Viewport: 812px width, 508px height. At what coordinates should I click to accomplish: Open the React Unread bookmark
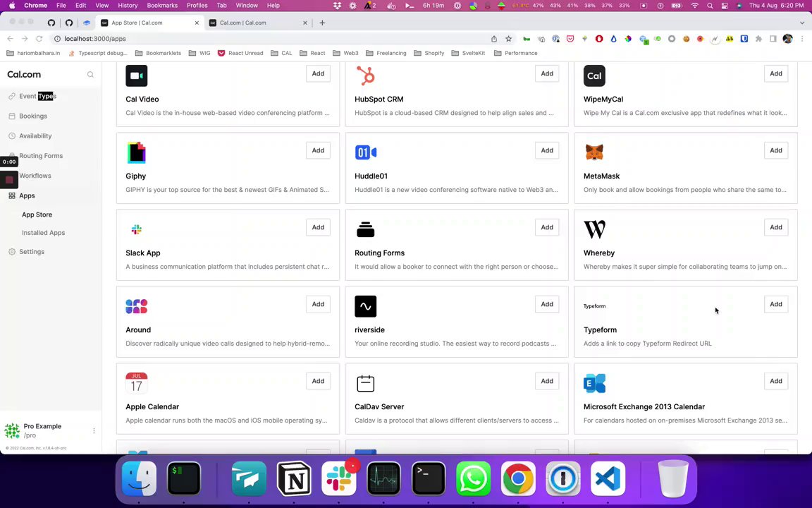240,53
